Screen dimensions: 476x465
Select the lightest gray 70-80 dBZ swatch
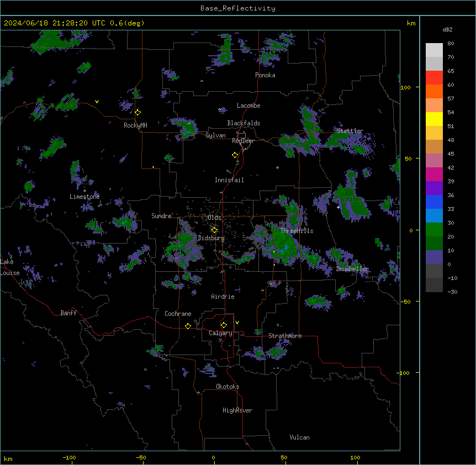[434, 50]
